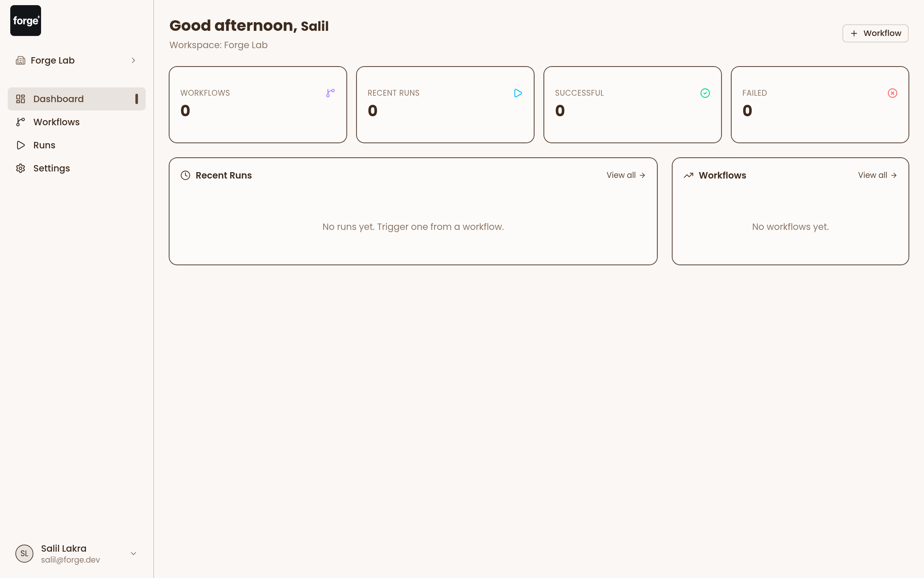Create a new Workflow with the plus button
This screenshot has width=924, height=578.
tap(875, 33)
